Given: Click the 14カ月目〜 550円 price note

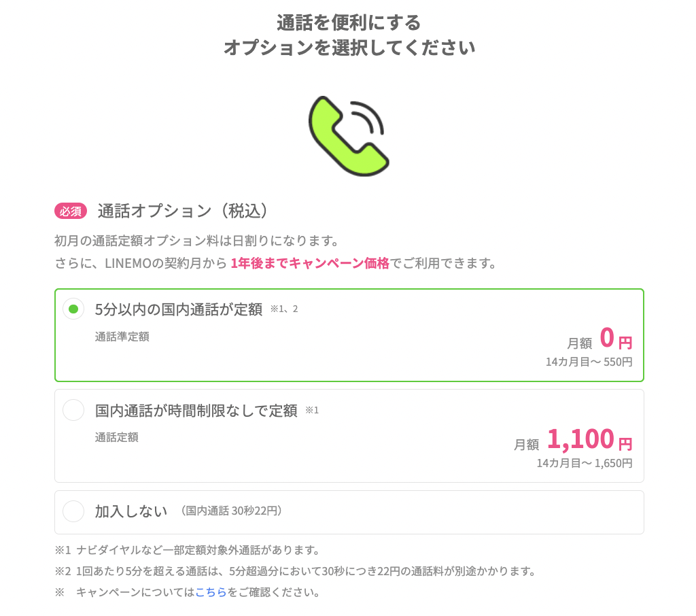Looking at the screenshot, I should 590,362.
